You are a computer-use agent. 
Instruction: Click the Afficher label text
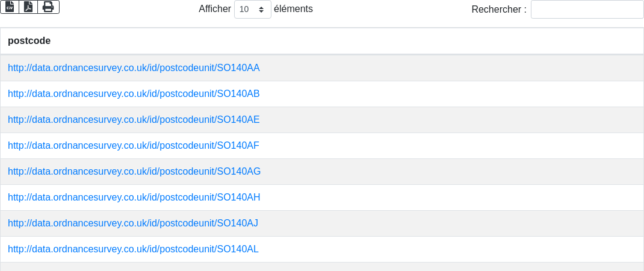215,9
